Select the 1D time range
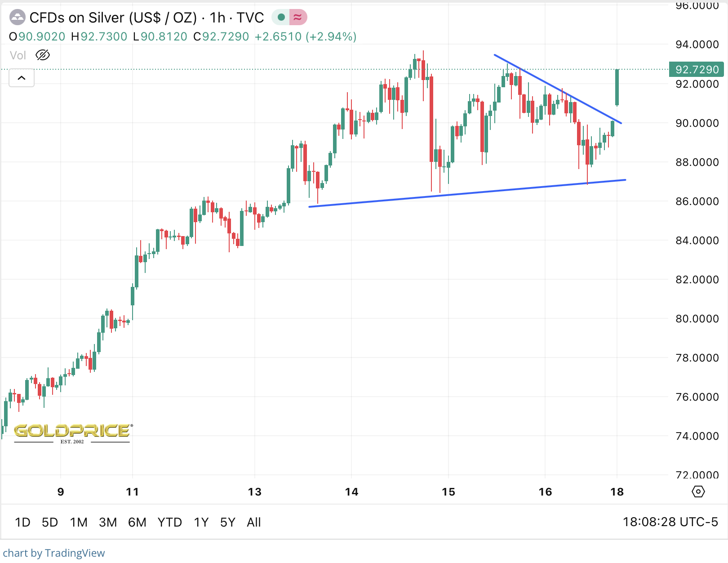The image size is (728, 563). (x=22, y=522)
